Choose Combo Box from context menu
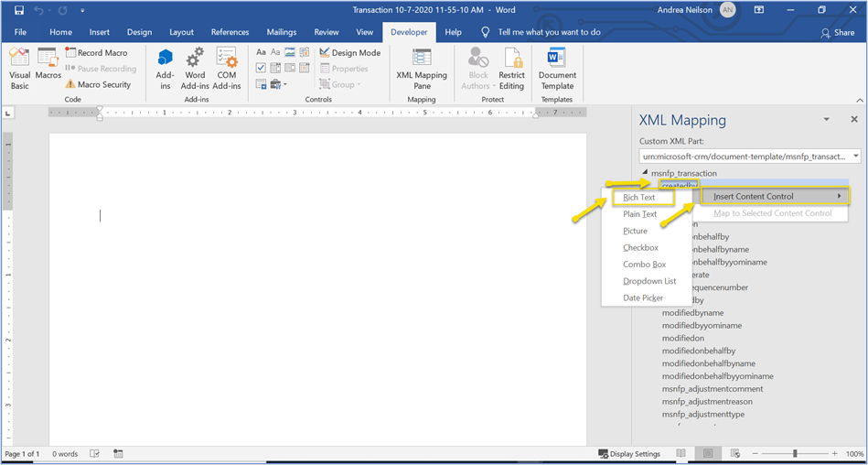The height and width of the screenshot is (465, 868). 644,265
